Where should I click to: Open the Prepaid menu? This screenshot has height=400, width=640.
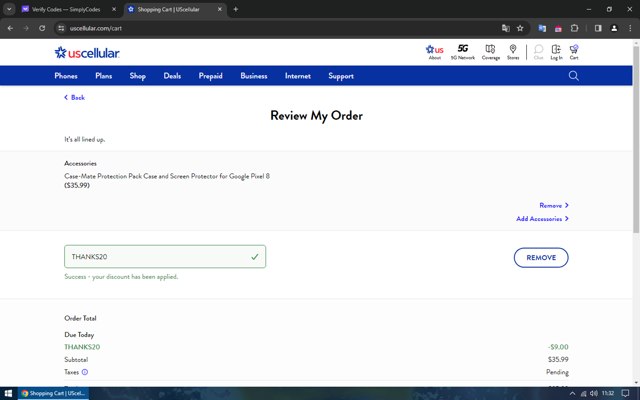pos(211,76)
